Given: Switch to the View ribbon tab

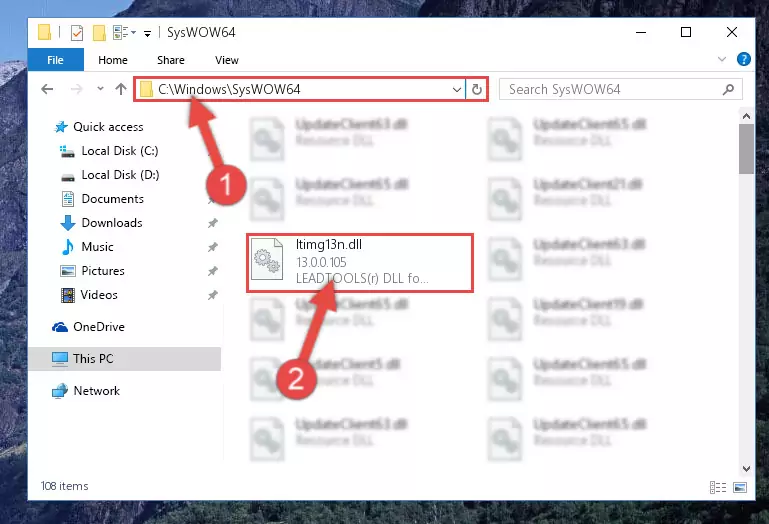Looking at the screenshot, I should click(227, 60).
